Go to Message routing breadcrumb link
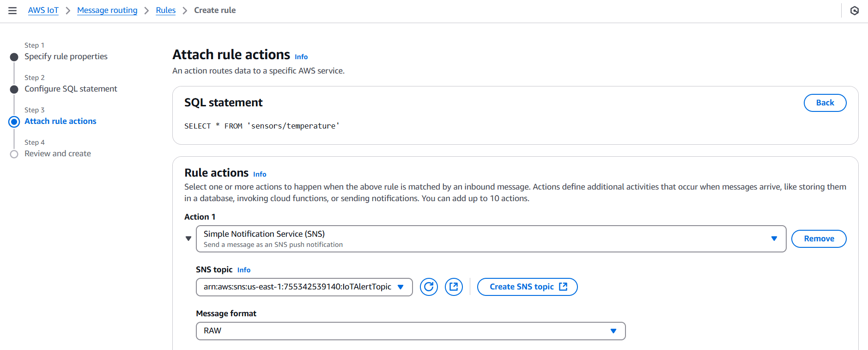The width and height of the screenshot is (868, 350). pyautogui.click(x=107, y=10)
